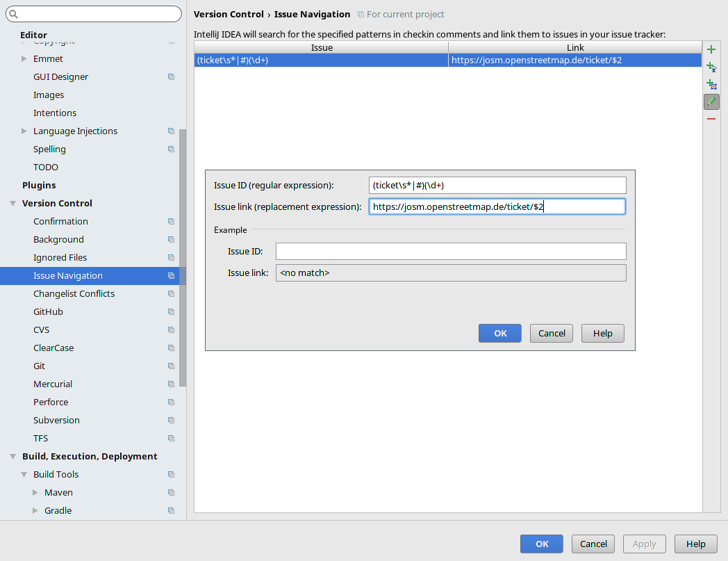Click the Add YouTrack pattern icon

(711, 84)
